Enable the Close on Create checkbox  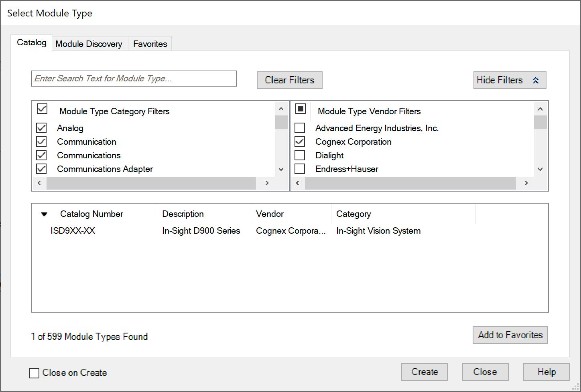coord(34,373)
